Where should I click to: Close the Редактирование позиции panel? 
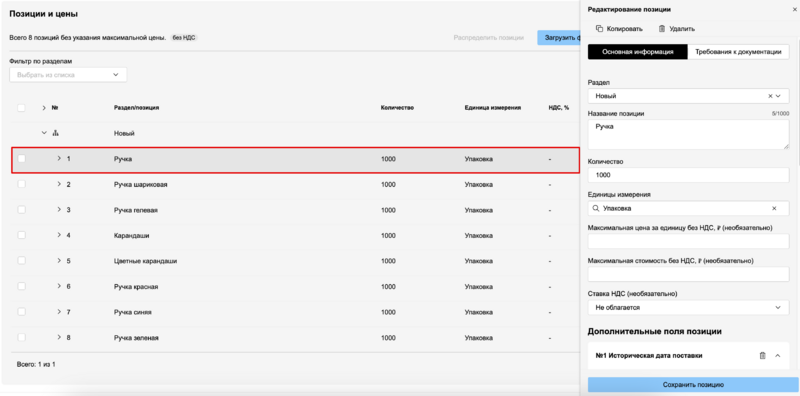point(794,9)
